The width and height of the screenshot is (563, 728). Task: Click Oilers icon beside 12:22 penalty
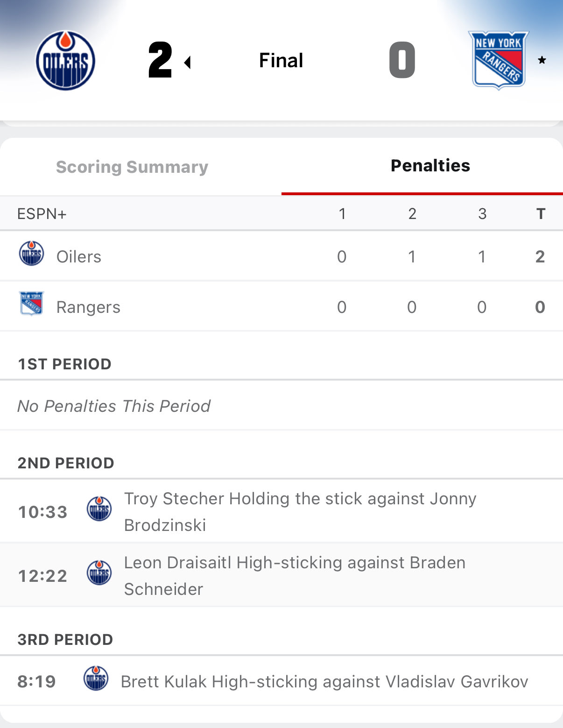(99, 573)
